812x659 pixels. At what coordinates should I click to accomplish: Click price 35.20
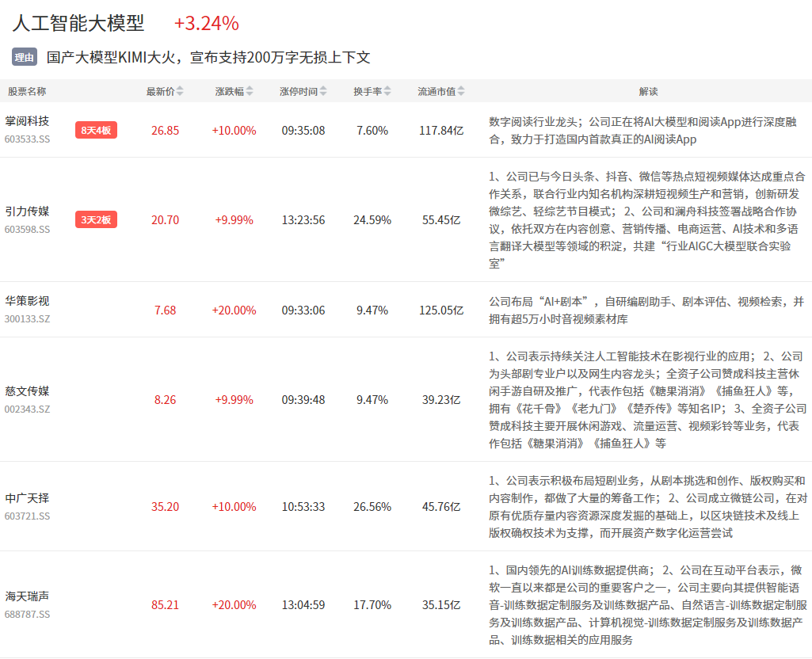(x=166, y=507)
